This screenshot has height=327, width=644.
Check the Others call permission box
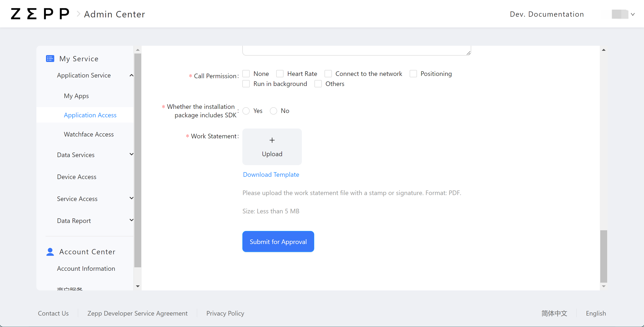click(x=318, y=84)
